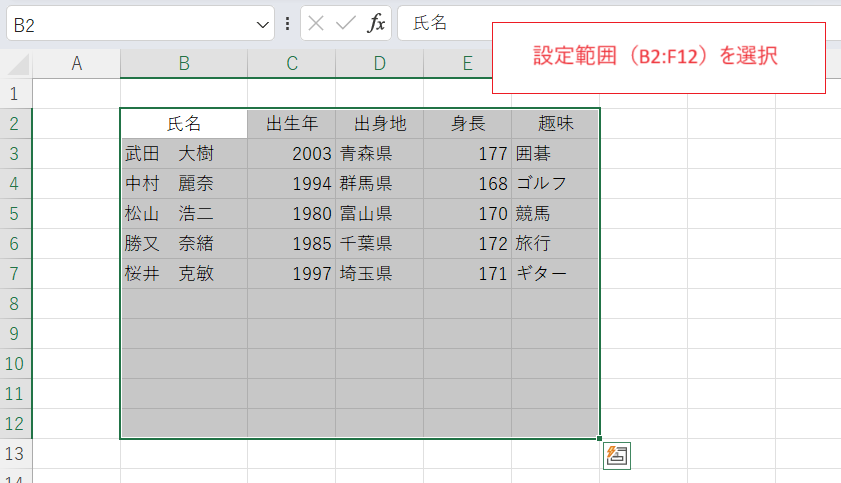The height and width of the screenshot is (483, 841).
Task: Click the cell 桜井 克敏
Action: tap(184, 274)
